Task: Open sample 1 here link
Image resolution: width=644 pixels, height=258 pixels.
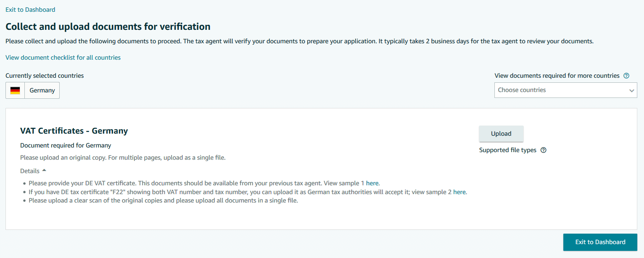Action: point(372,183)
